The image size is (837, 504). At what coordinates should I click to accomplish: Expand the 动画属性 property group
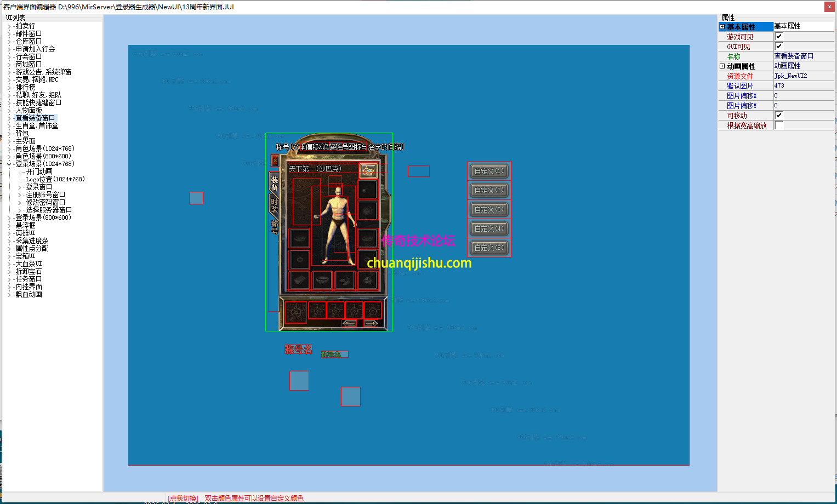722,66
